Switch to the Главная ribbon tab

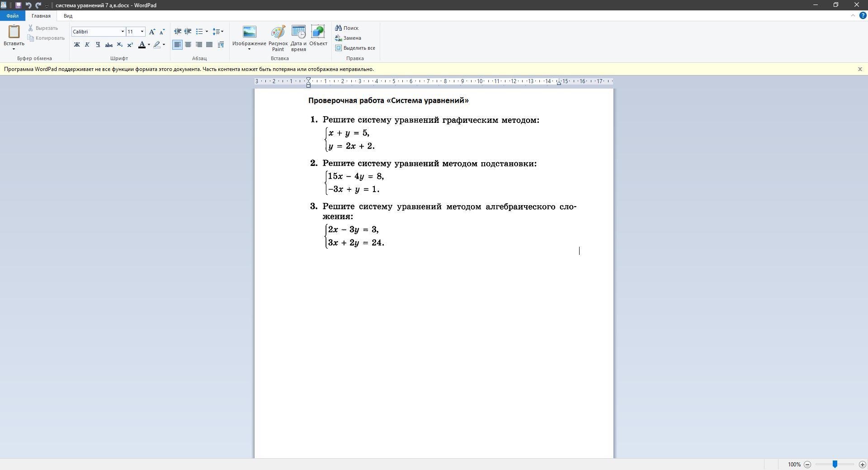click(41, 16)
